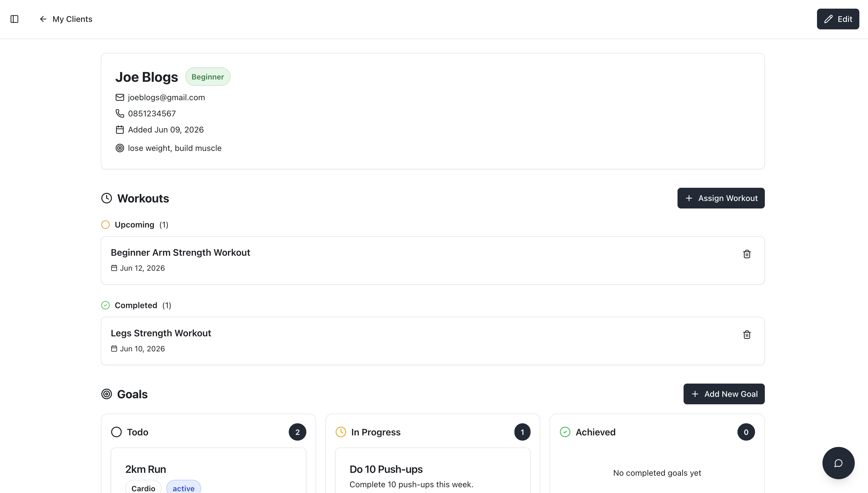
Task: Click phone number 0851234567
Action: click(x=152, y=113)
